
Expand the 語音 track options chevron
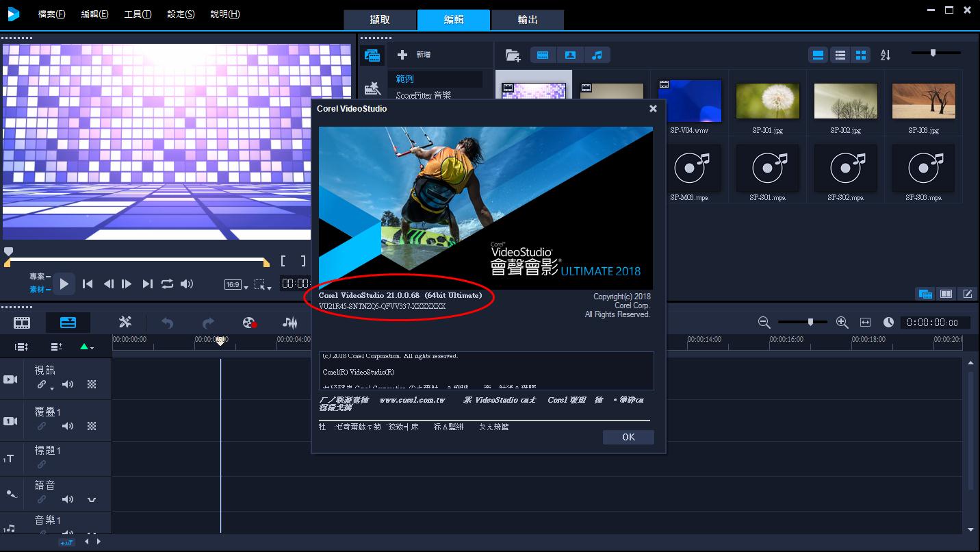pos(92,500)
